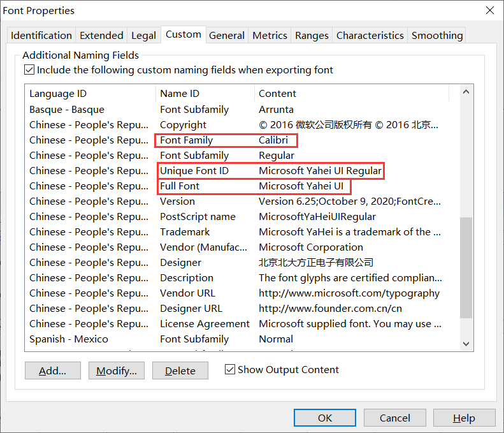
Task: Switch to the Ranges tab
Action: pos(312,35)
